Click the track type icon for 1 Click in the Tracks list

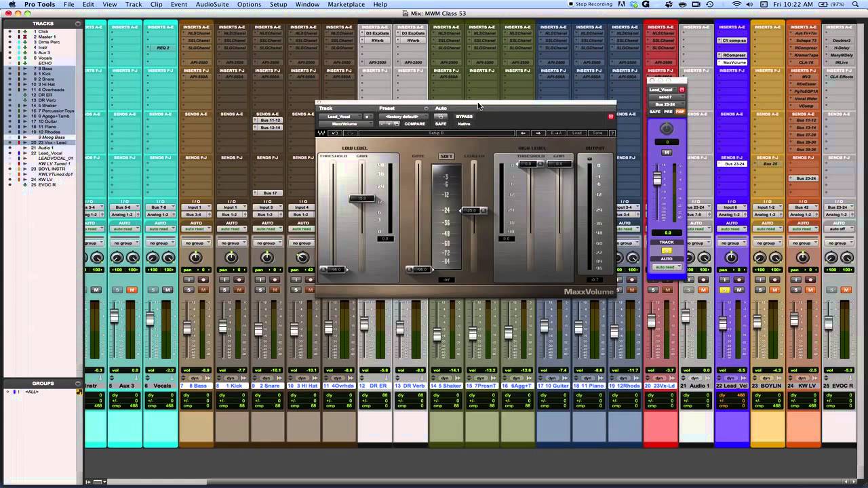coord(26,32)
